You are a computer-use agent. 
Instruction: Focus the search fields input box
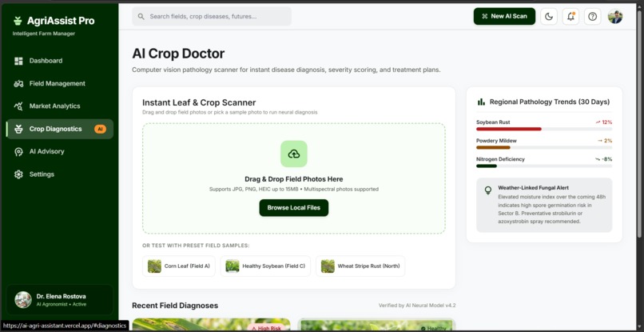tap(212, 17)
